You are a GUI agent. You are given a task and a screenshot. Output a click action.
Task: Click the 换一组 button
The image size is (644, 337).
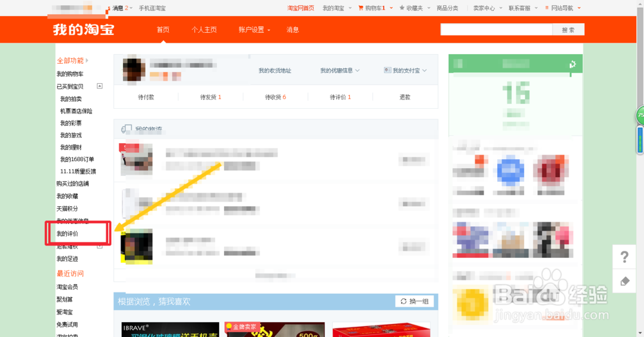pyautogui.click(x=414, y=302)
